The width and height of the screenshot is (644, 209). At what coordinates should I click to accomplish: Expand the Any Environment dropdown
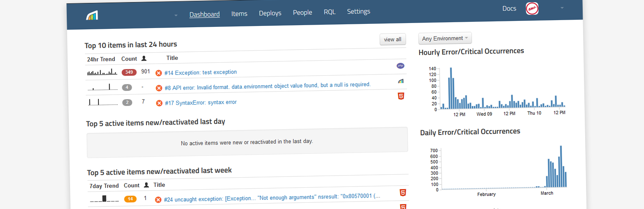click(x=445, y=38)
